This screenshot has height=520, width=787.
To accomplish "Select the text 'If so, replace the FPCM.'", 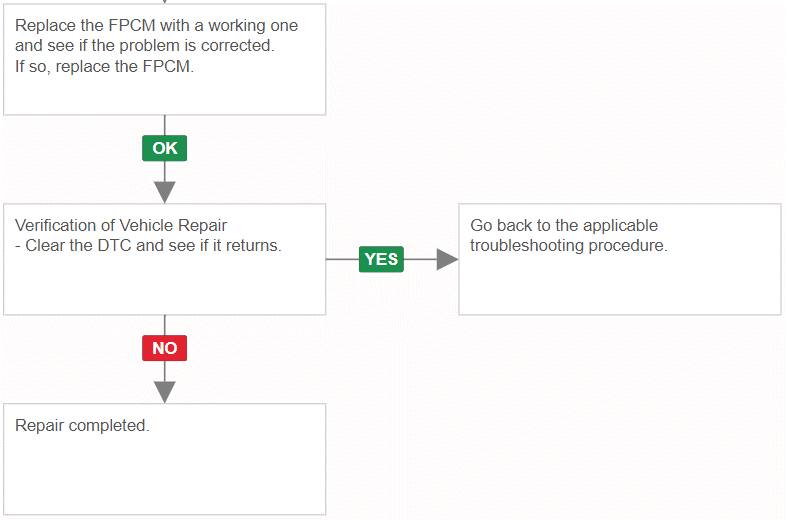I will (x=104, y=66).
